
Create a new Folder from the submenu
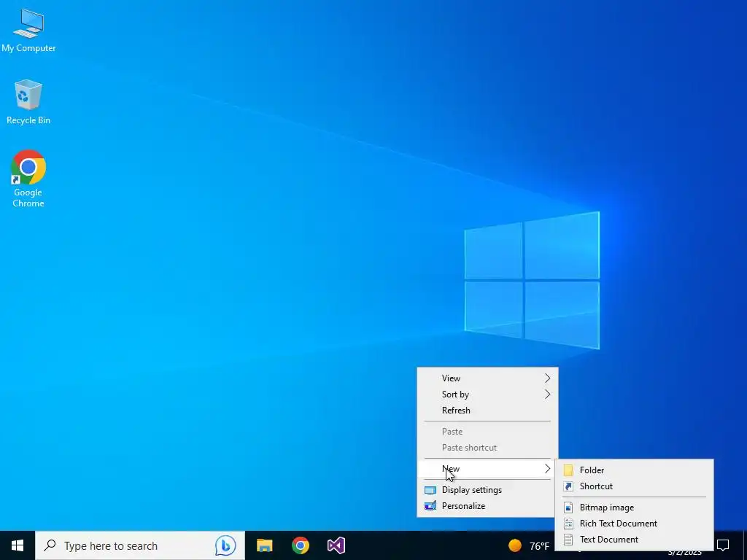click(635, 470)
